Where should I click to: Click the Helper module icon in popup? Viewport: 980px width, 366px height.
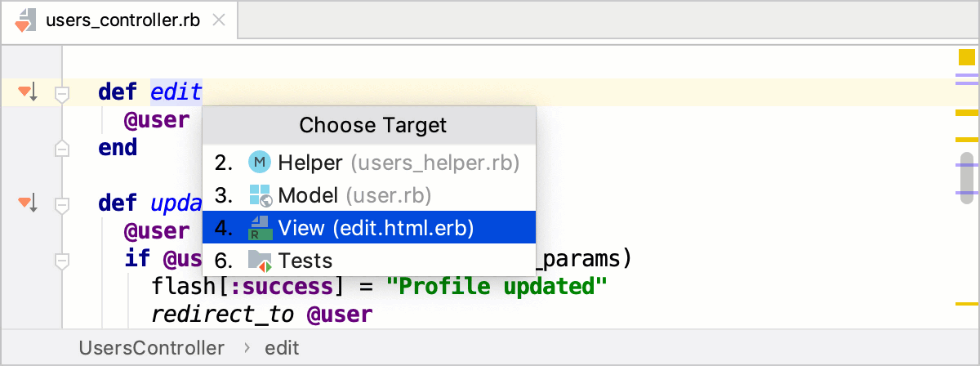click(259, 163)
